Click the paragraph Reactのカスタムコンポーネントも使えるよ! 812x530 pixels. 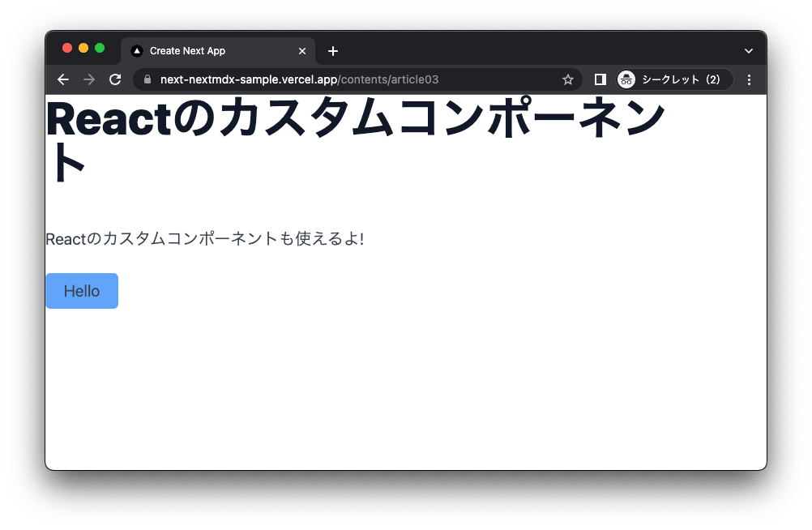tap(205, 238)
